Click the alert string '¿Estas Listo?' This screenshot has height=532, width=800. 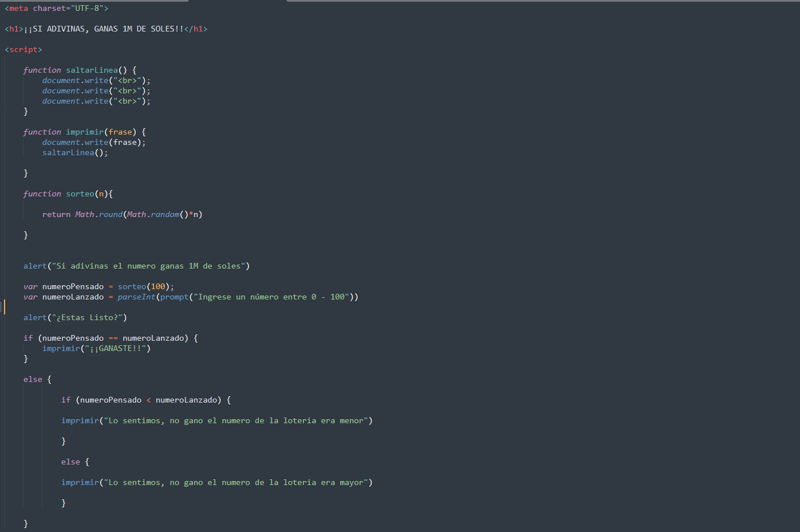(87, 317)
